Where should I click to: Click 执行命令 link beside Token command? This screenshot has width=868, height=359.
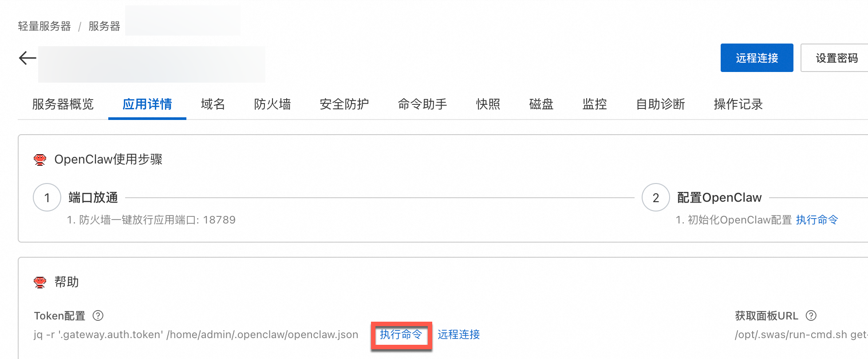pyautogui.click(x=401, y=334)
